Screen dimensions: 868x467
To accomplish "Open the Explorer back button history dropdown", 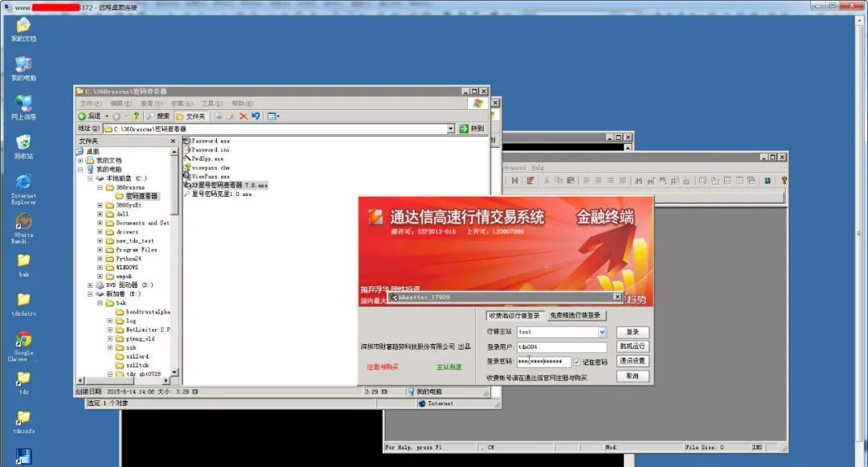I will click(107, 117).
